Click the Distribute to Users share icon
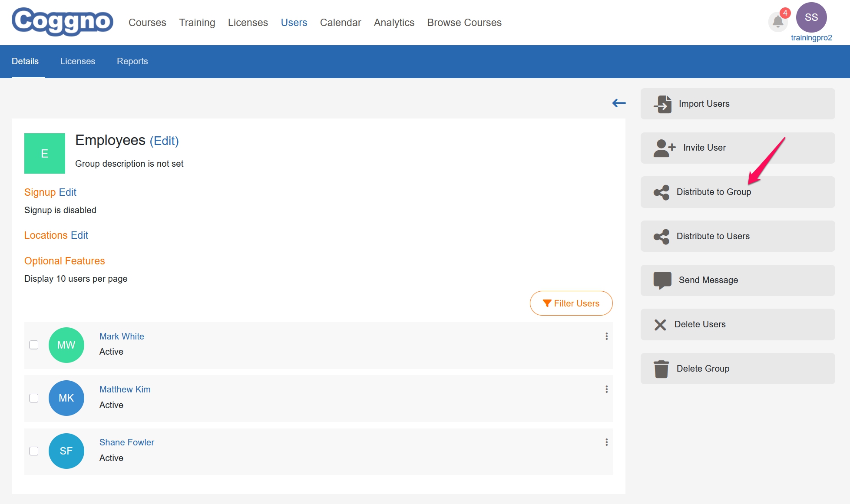 661,237
